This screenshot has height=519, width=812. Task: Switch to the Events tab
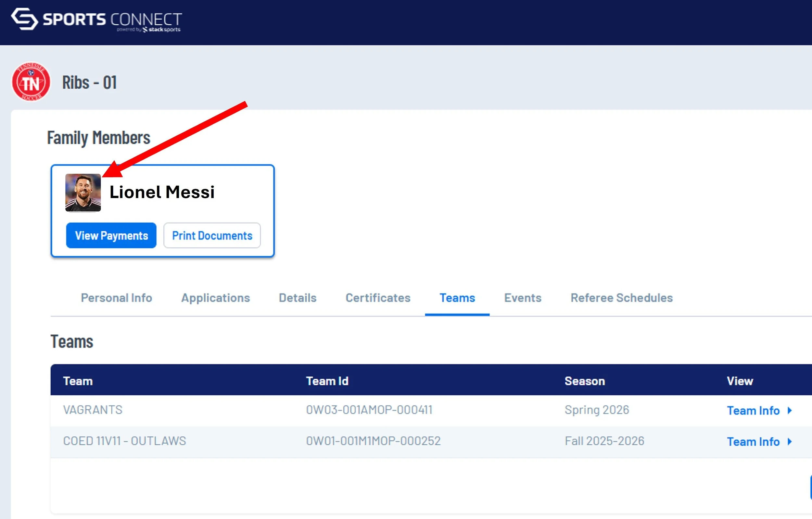(x=522, y=298)
